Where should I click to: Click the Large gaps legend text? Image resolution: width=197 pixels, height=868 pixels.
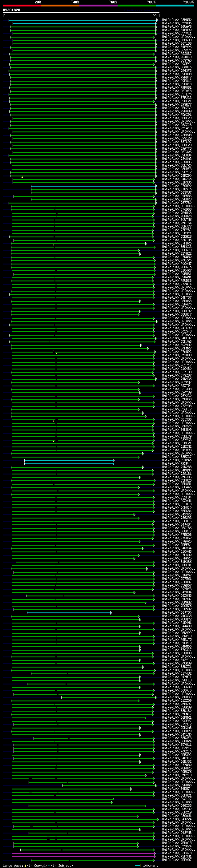(38, 865)
